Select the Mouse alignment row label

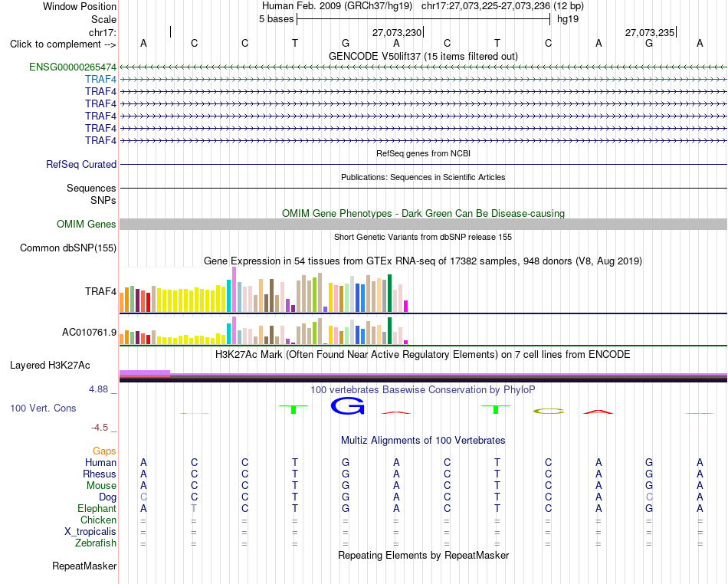pyautogui.click(x=101, y=486)
